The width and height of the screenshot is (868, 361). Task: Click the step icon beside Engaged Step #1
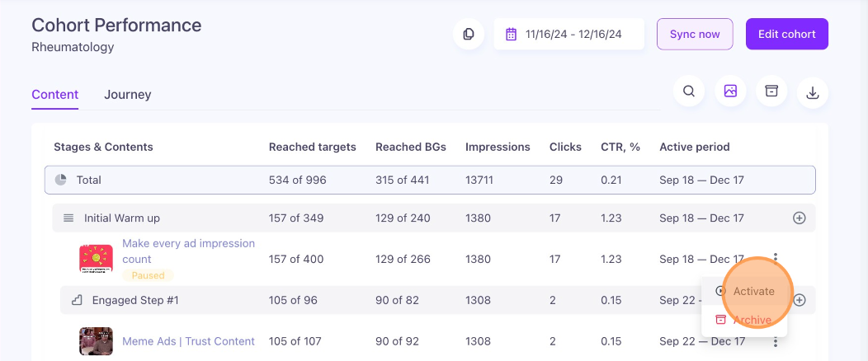tap(77, 300)
